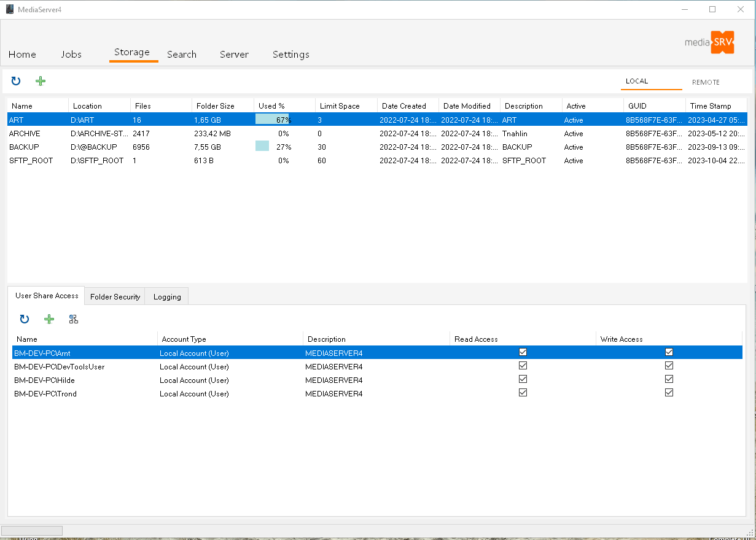Select the Storage tab

[x=132, y=52]
